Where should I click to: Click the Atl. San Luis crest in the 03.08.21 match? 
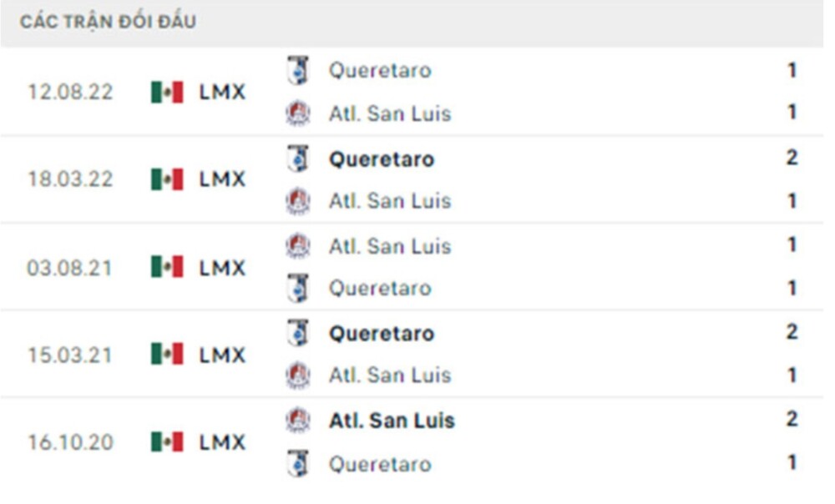[x=297, y=246]
